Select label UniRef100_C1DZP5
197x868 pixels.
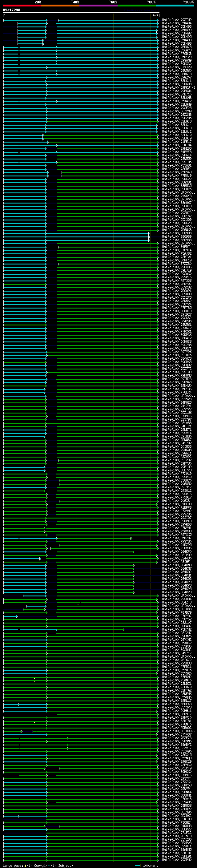pyautogui.click(x=177, y=545)
